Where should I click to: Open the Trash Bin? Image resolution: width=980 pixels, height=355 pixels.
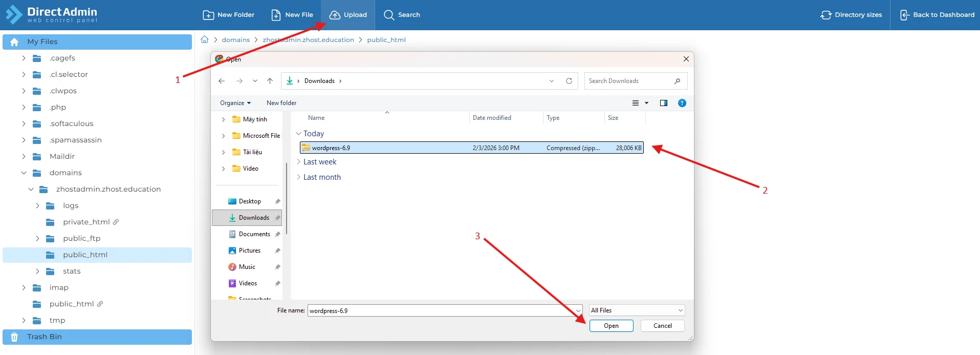tap(97, 337)
